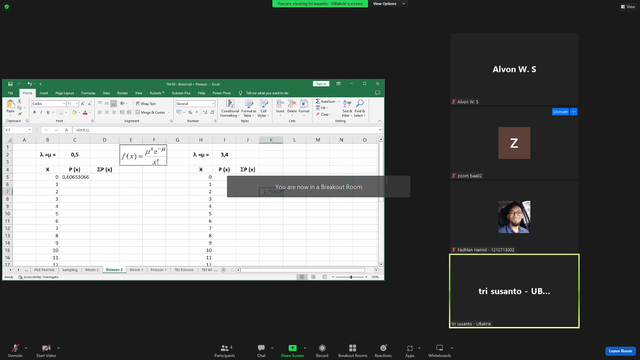Toggle Underline formatting
Viewport: 640px width, 360px height.
[x=48, y=113]
